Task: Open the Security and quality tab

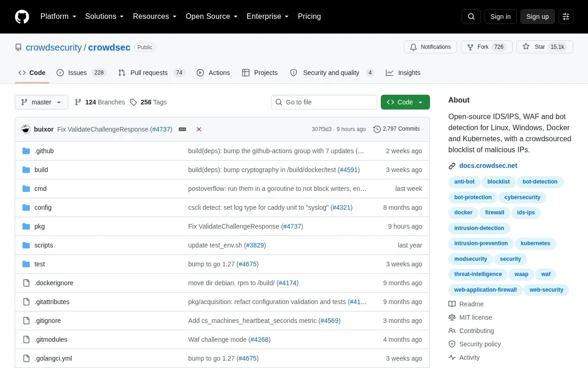Action: click(332, 73)
